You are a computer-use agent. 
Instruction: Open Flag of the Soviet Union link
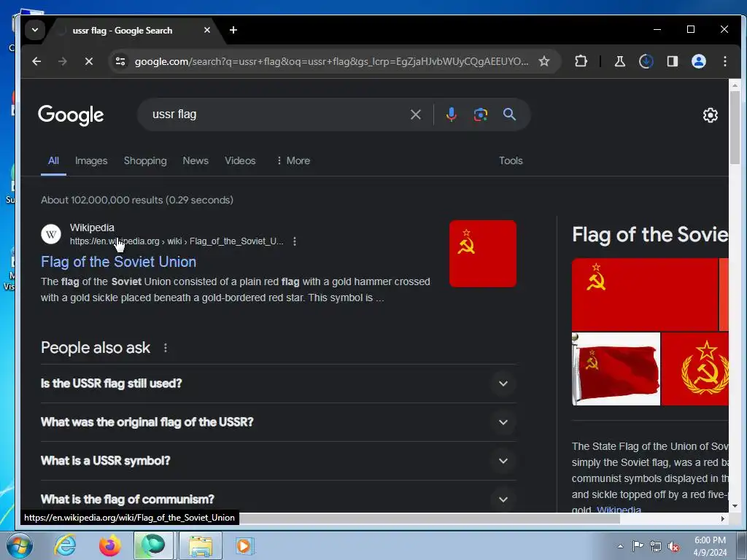click(x=119, y=262)
